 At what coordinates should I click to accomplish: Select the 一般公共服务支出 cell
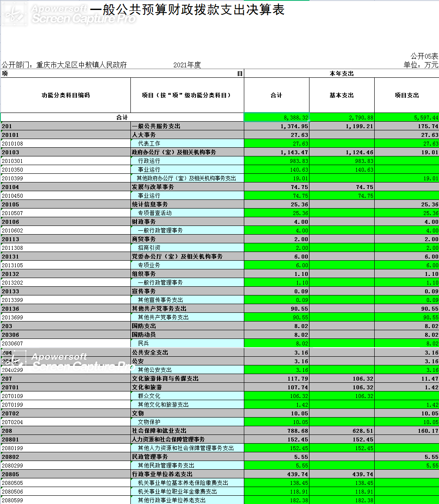(x=187, y=126)
